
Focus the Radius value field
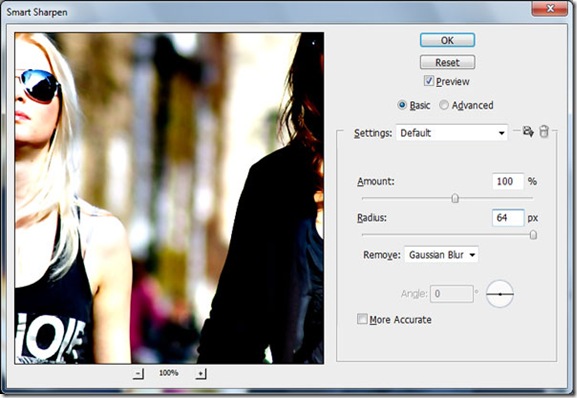[x=508, y=218]
